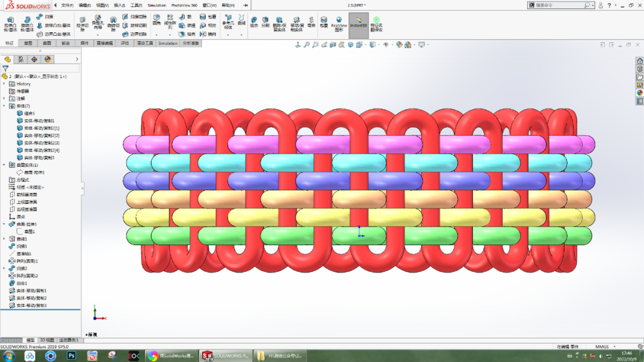The height and width of the screenshot is (362, 644).
Task: Select the 阵列(圆周)1 circular pattern feature
Action: 24,261
